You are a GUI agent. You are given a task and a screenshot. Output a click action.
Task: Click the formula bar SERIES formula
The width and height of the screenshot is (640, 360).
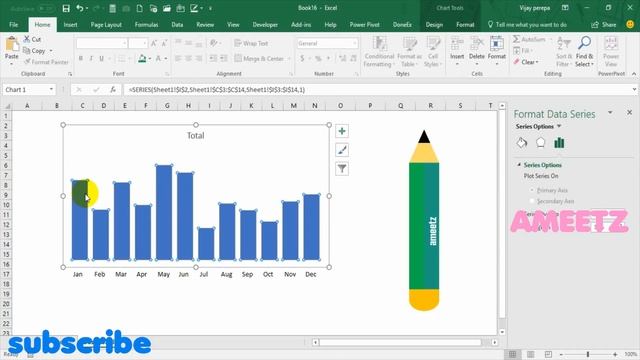coord(217,90)
